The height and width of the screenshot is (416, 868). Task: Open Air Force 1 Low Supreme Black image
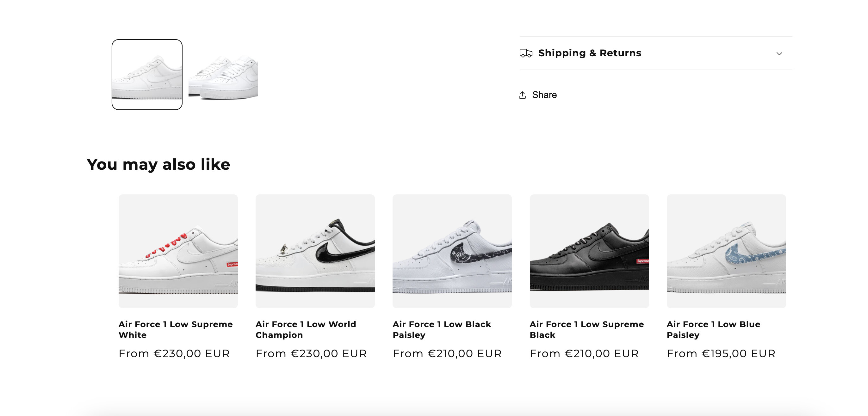tap(589, 251)
